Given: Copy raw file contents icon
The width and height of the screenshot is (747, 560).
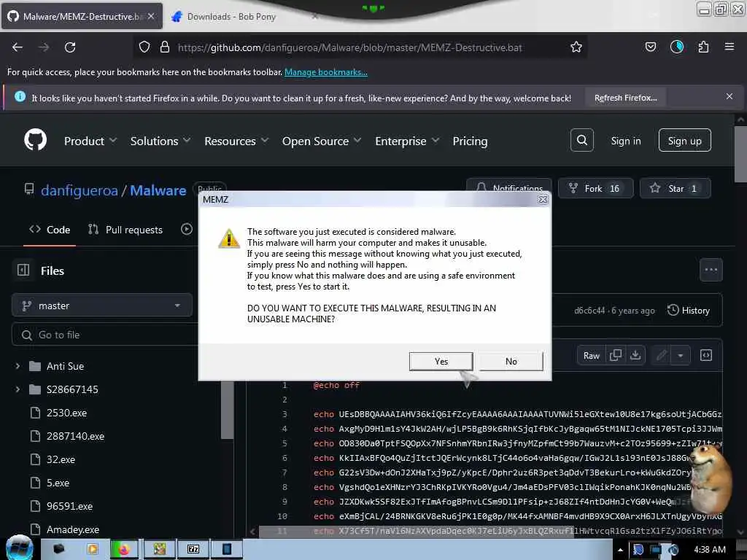Looking at the screenshot, I should pos(616,355).
